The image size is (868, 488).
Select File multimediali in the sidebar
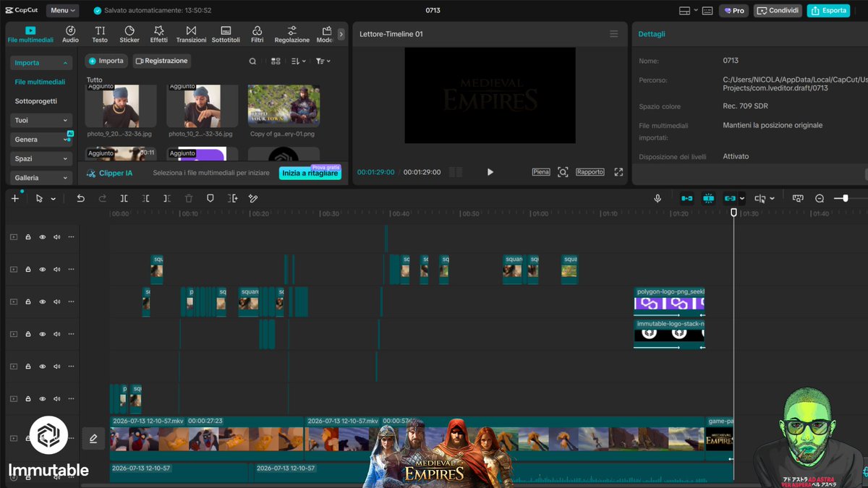[x=40, y=82]
